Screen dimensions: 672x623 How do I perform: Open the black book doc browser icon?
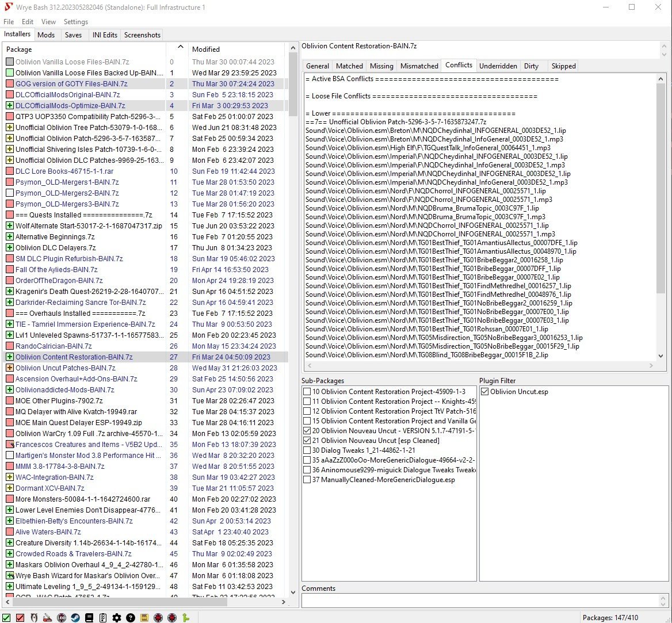pyautogui.click(x=89, y=617)
